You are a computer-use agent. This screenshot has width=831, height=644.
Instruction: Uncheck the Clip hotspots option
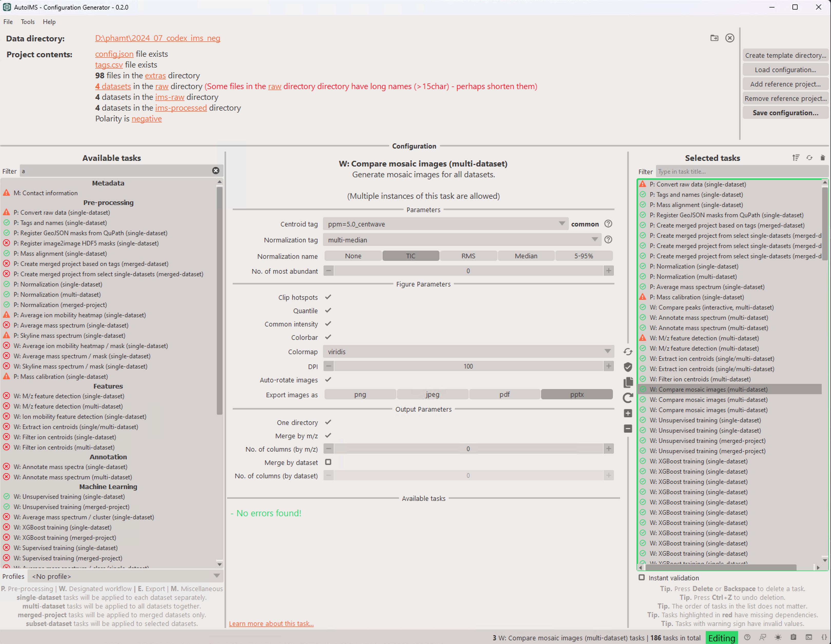[x=328, y=297]
